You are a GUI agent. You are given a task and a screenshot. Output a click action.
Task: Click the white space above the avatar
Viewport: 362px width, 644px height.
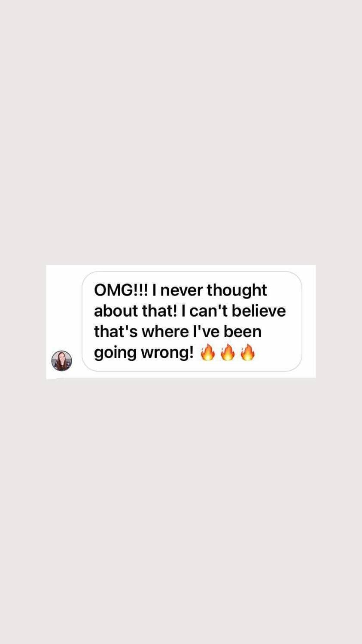pyautogui.click(x=62, y=309)
